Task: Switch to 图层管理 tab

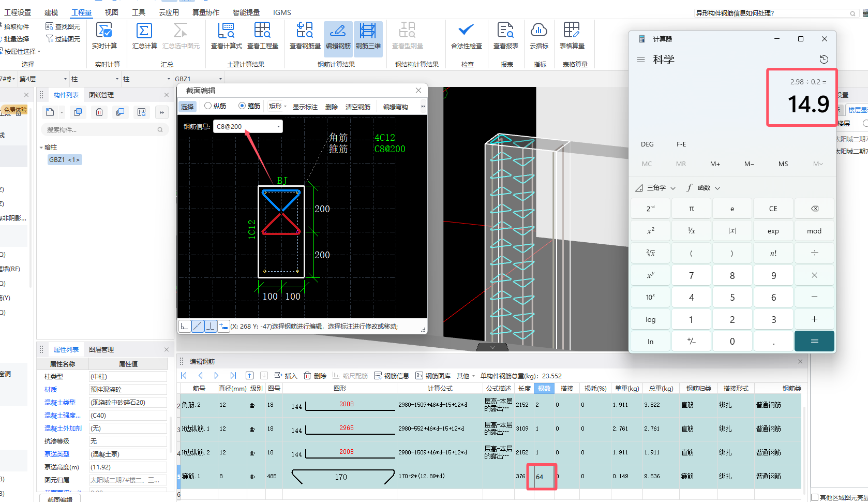Action: (101, 349)
